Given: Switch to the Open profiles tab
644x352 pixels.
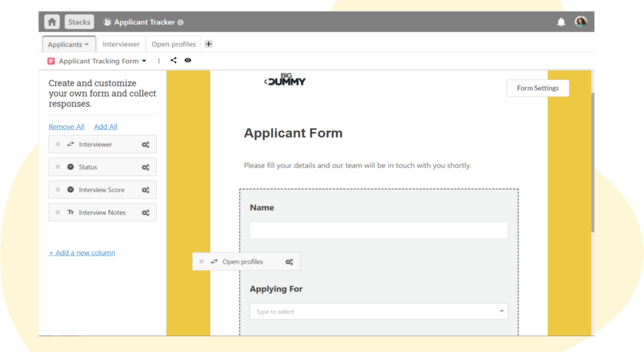Looking at the screenshot, I should pos(174,44).
